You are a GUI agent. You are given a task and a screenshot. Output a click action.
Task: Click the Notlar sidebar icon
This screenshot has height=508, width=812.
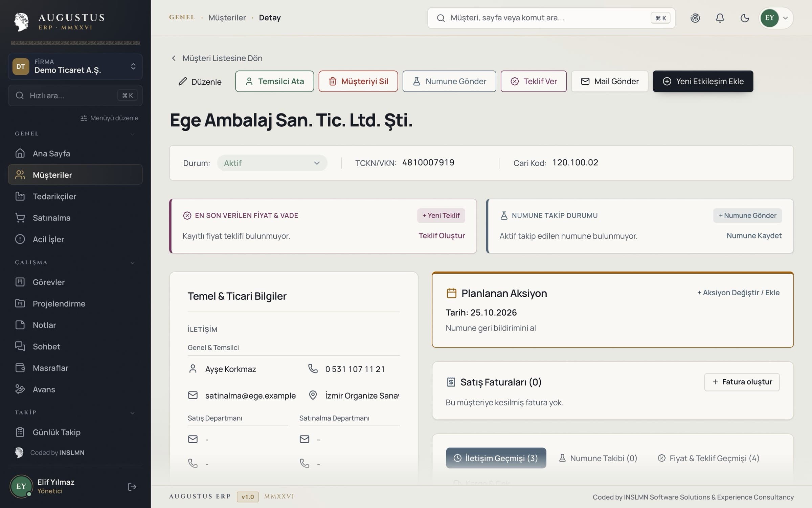[20, 325]
